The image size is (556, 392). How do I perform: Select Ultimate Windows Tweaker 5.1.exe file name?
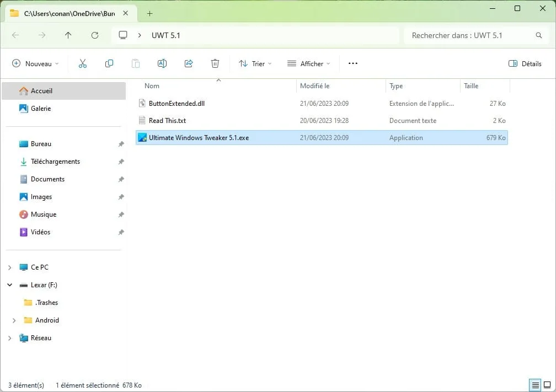point(199,137)
